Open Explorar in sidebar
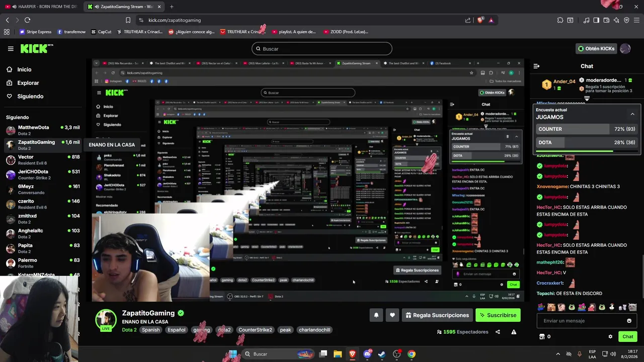The image size is (644, 362). point(28,83)
